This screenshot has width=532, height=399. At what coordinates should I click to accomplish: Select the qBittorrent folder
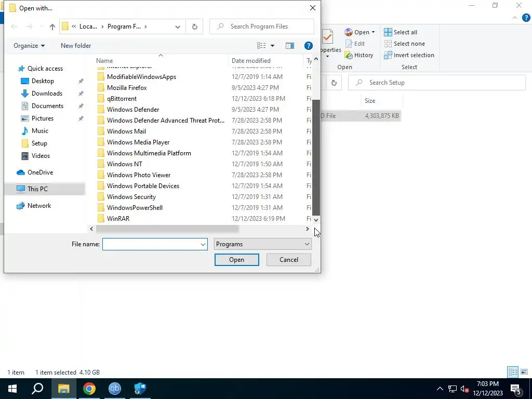(x=122, y=99)
